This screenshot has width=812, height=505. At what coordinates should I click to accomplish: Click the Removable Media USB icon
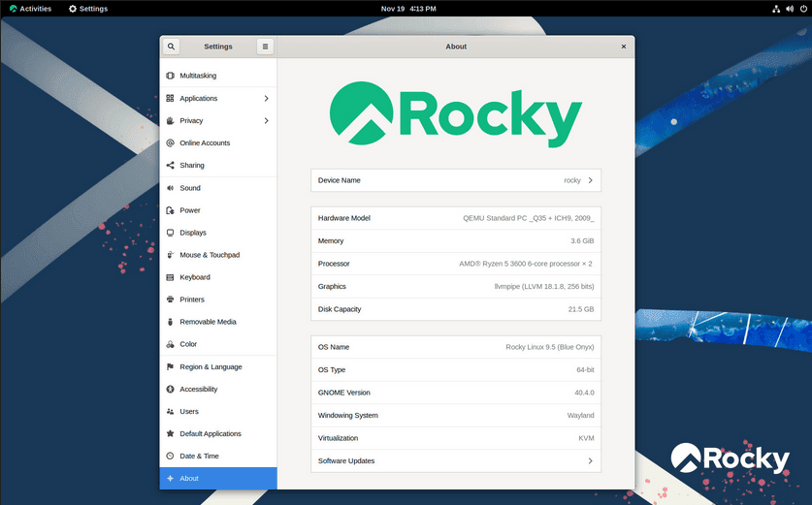(x=170, y=322)
